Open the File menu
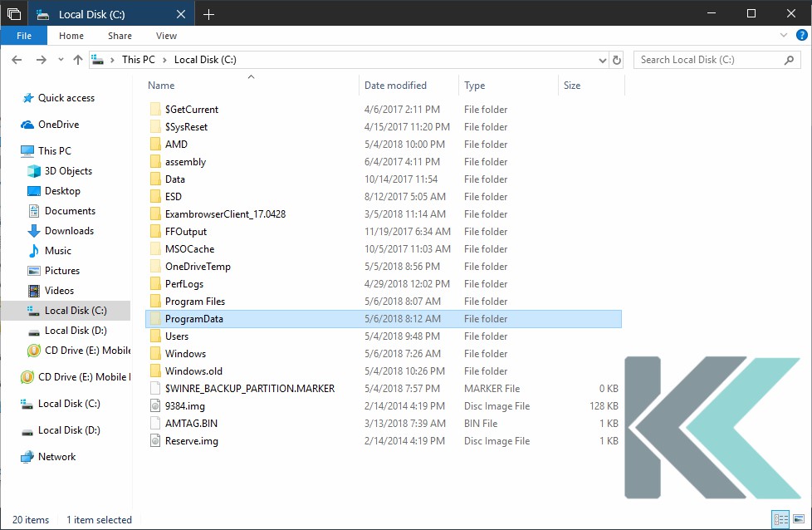The image size is (812, 530). 24,36
